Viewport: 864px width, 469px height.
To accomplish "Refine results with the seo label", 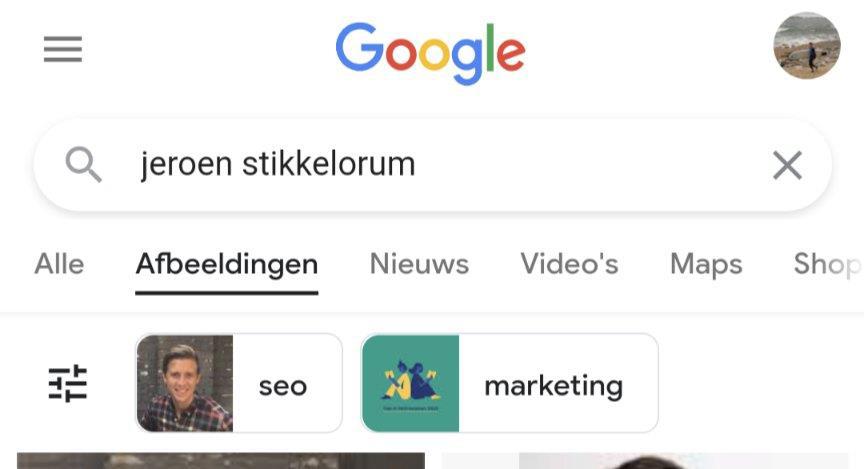I will (283, 386).
